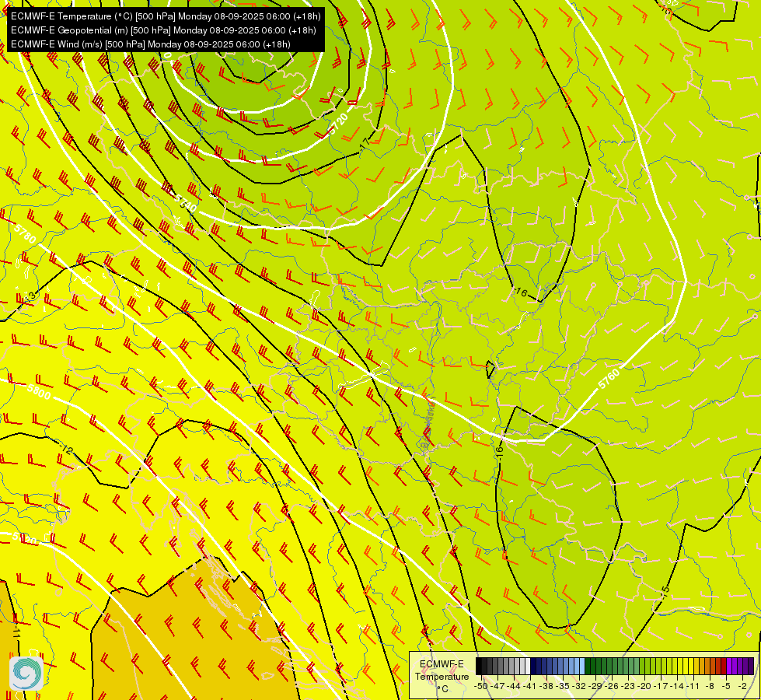Pick the black swatch above -50
Screen dimensions: 761x700
pyautogui.click(x=479, y=667)
